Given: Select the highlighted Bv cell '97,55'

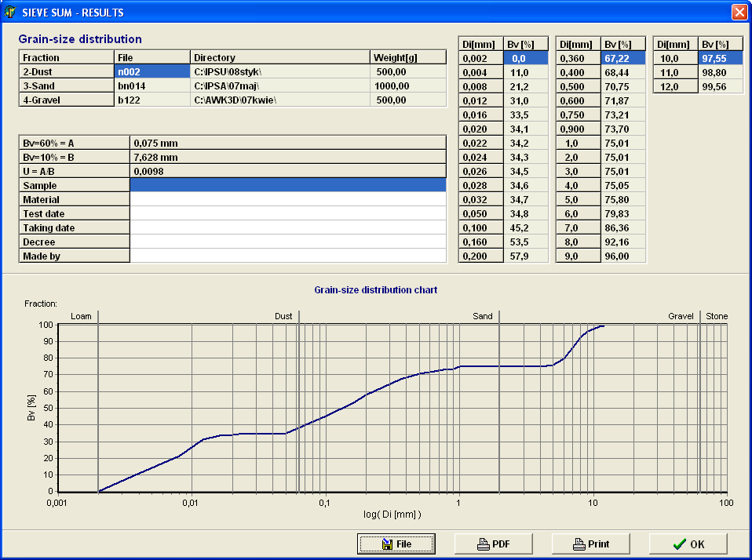Looking at the screenshot, I should (x=721, y=59).
